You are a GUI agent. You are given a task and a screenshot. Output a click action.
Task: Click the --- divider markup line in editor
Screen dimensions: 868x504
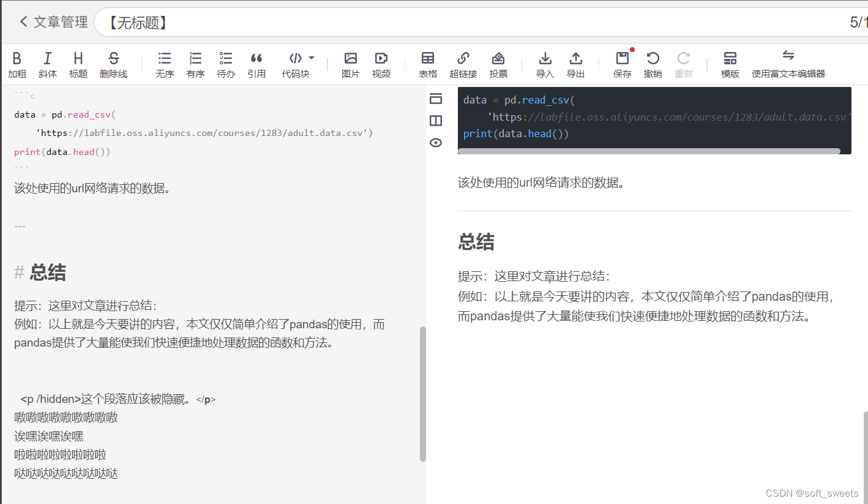20,226
